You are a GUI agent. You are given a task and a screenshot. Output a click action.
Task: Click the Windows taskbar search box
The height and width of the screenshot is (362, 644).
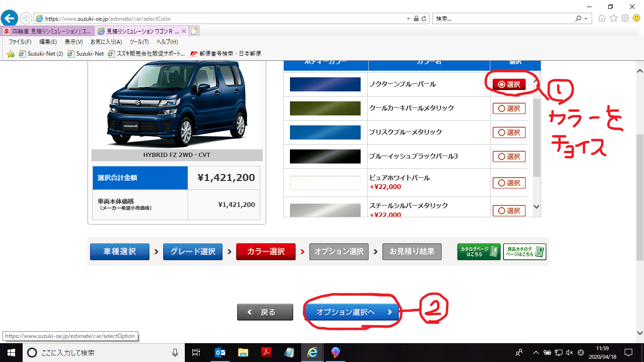point(104,352)
